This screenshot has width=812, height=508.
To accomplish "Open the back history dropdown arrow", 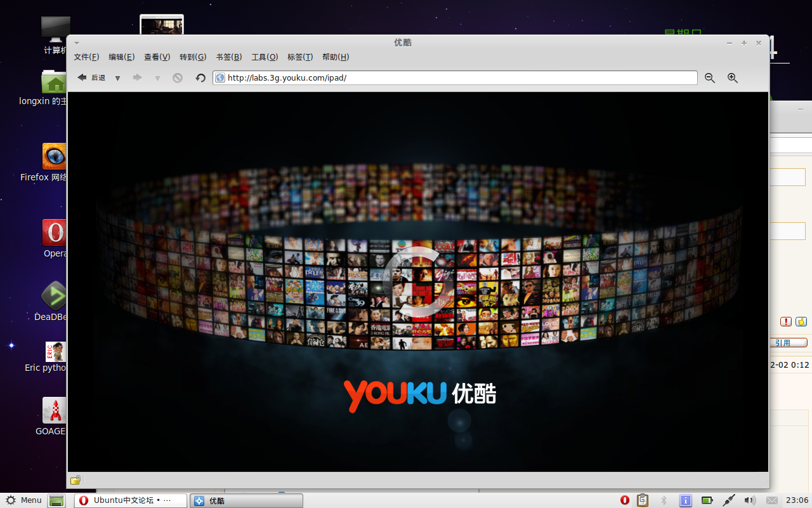I will [x=117, y=78].
